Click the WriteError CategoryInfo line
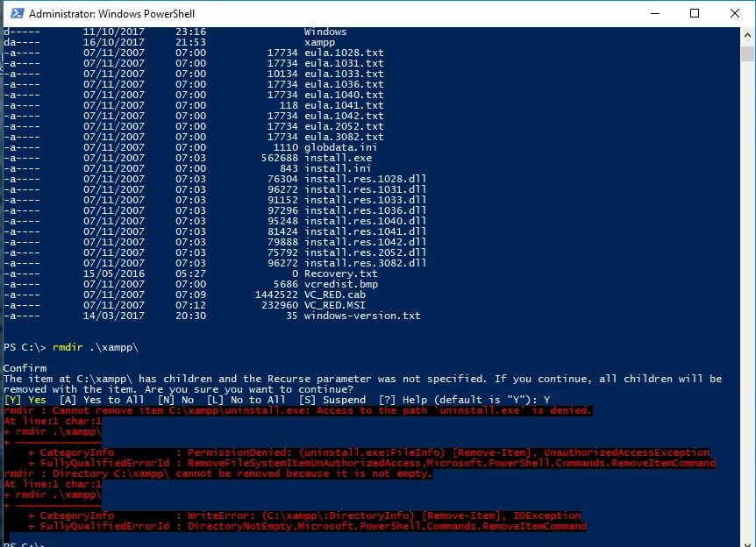756x547 pixels. pos(304,515)
